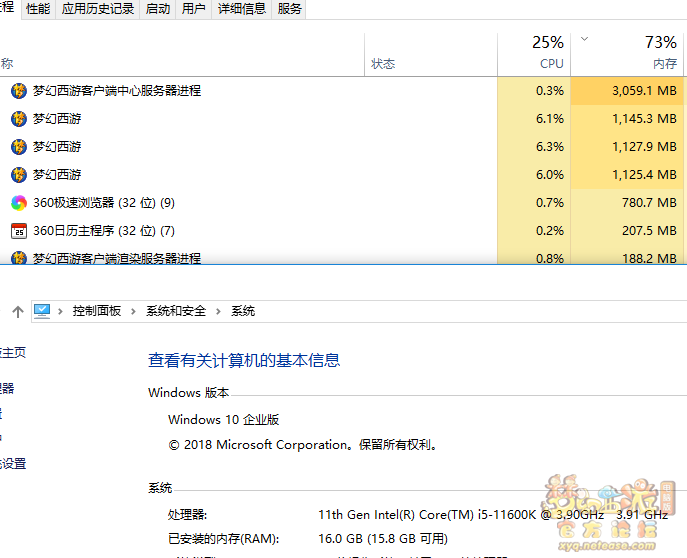Viewport: 687px width, 558px height.
Task: Click the 207.5 MB memory value
Action: (649, 231)
